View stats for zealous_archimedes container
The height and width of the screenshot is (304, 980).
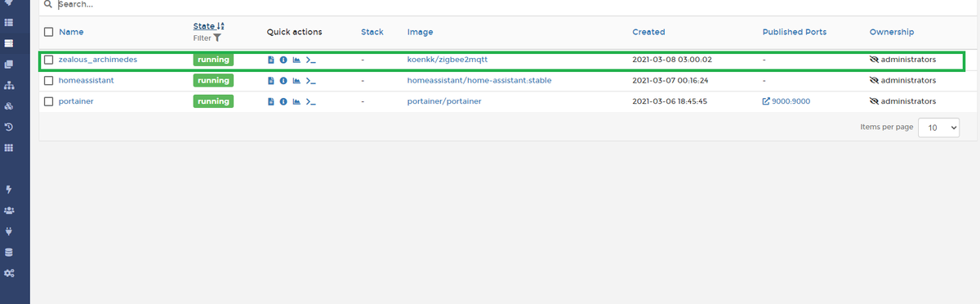click(296, 60)
